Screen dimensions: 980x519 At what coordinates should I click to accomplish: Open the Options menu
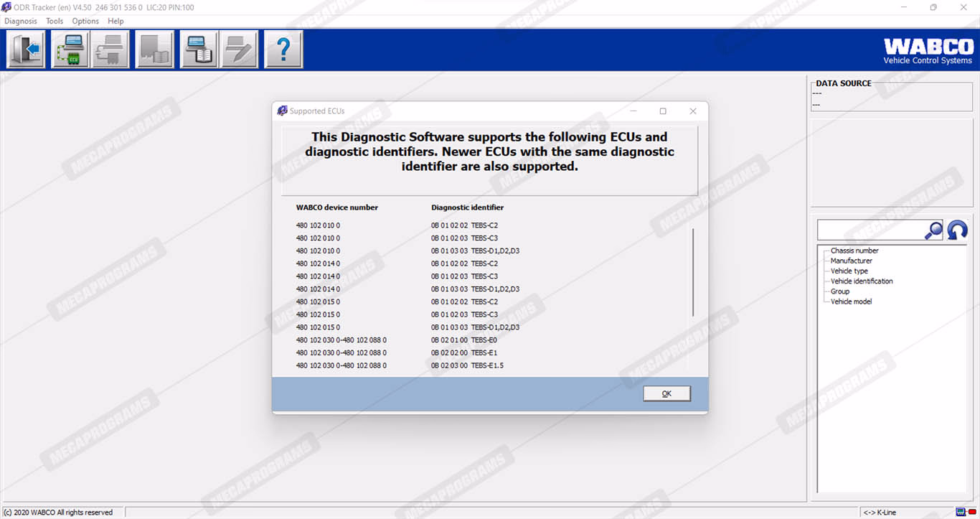(x=85, y=21)
